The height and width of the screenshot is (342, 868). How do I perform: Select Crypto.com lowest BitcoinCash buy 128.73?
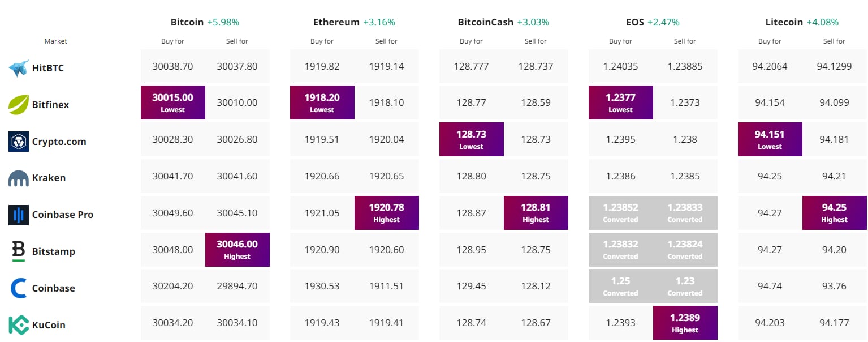(x=471, y=139)
